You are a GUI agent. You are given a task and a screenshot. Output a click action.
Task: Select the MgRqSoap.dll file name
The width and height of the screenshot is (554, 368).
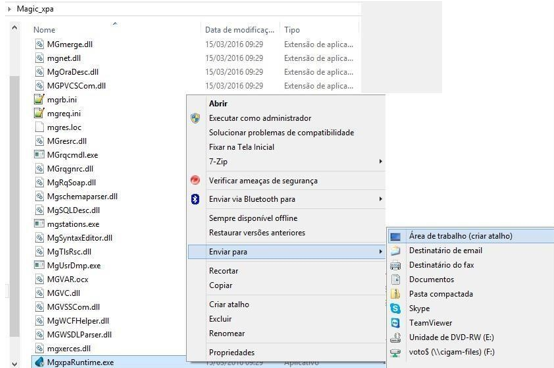pos(71,183)
